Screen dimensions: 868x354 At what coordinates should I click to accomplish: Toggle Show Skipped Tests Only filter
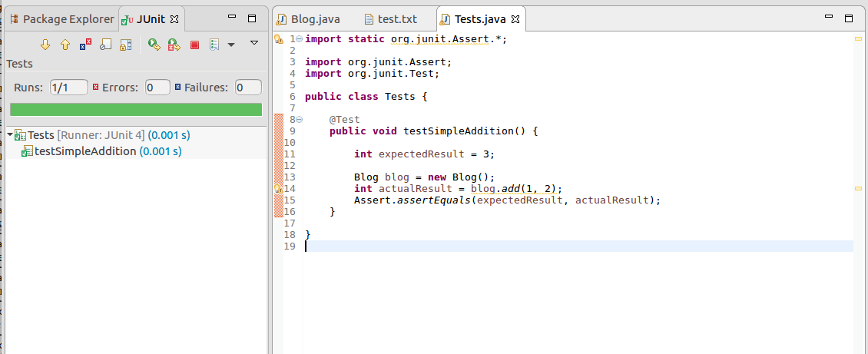pos(106,45)
